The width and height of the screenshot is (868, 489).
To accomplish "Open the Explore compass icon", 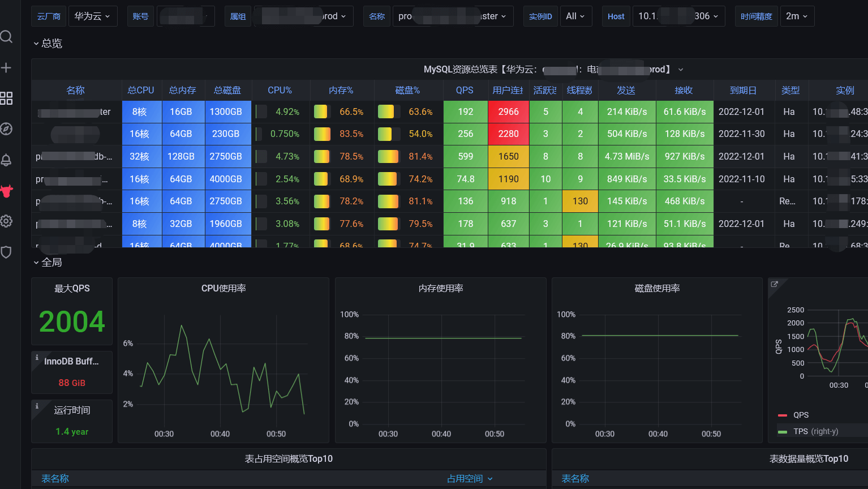I will pos(6,129).
